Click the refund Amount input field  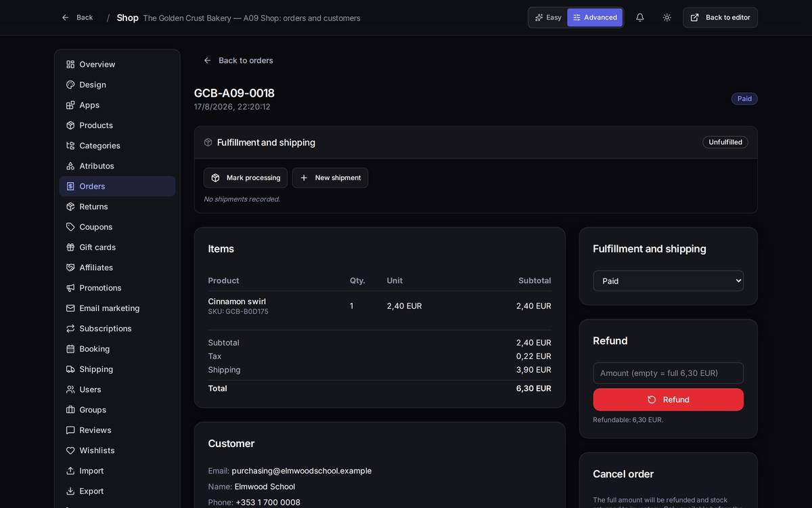click(x=668, y=373)
